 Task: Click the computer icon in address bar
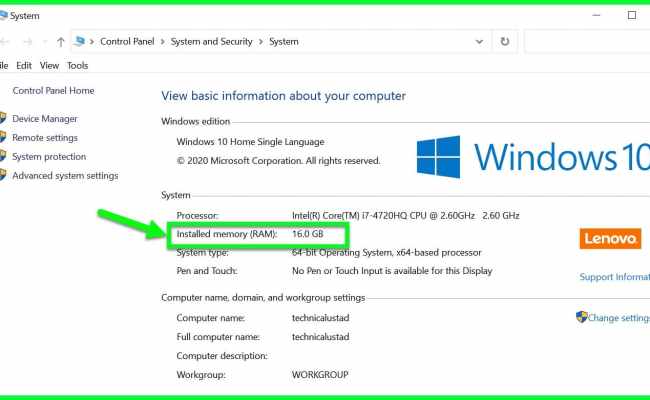click(x=80, y=41)
